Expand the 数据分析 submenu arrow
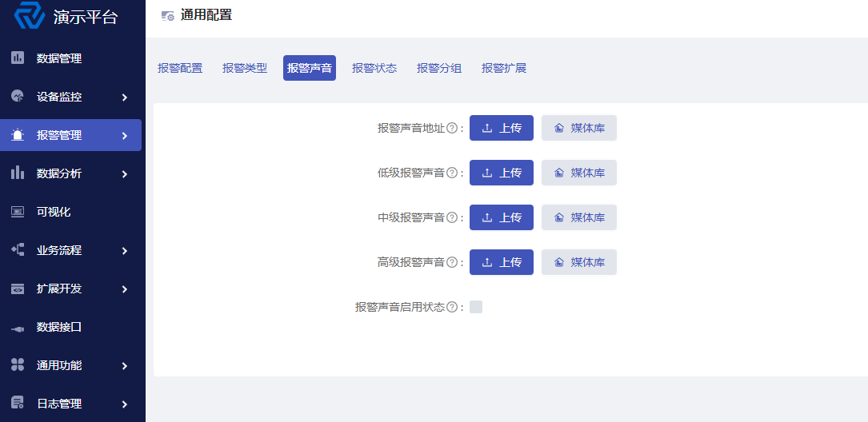The width and height of the screenshot is (868, 422). tap(125, 174)
